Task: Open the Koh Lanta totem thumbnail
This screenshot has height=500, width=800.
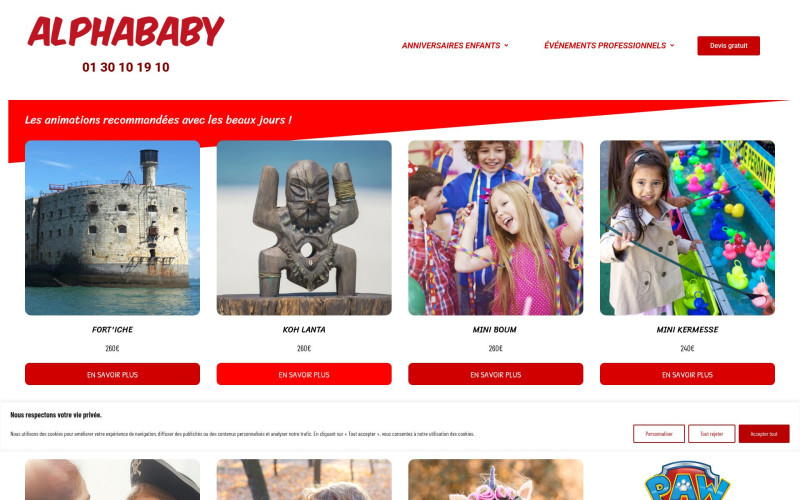Action: click(304, 228)
